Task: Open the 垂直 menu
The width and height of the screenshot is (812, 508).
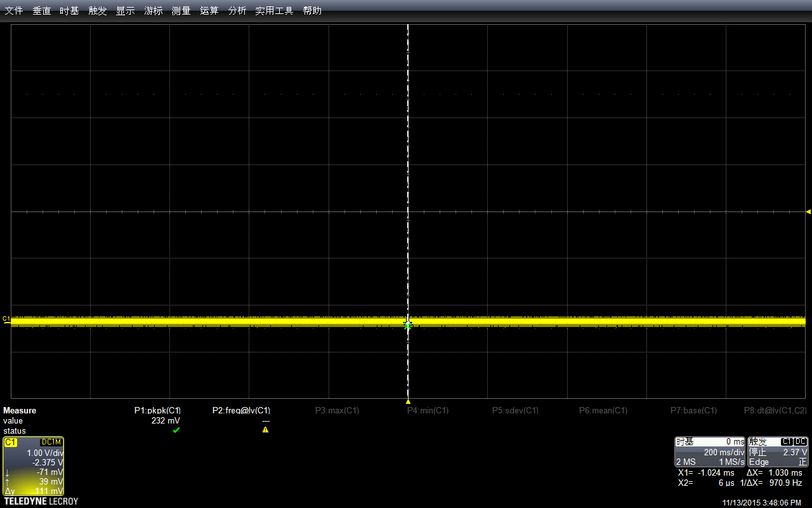Action: 42,11
